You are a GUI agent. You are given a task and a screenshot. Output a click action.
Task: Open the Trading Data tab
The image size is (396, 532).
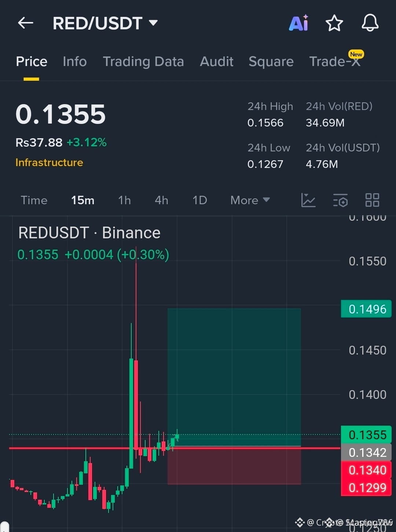(143, 62)
